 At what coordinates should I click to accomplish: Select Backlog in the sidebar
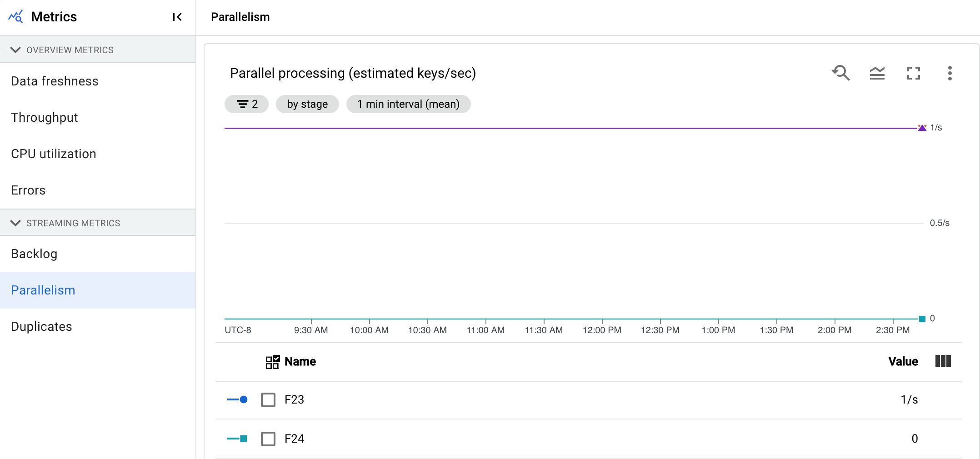(34, 254)
